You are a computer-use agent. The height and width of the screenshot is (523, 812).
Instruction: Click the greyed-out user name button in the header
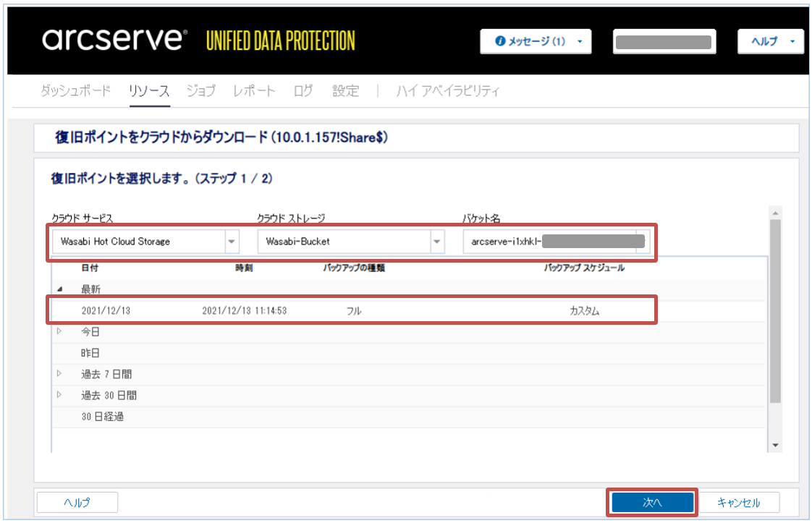point(664,42)
